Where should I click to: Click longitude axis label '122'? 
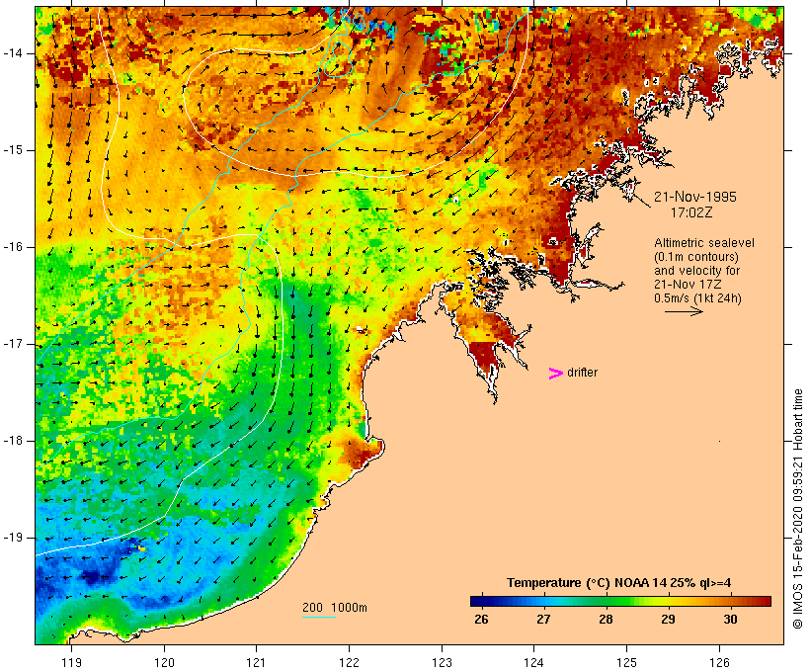(349, 662)
